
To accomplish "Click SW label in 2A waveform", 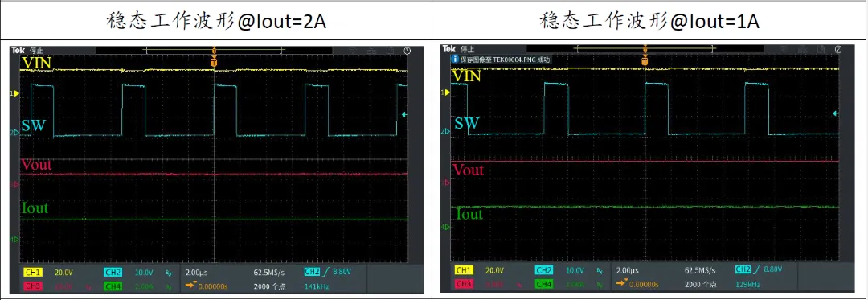I will point(33,126).
